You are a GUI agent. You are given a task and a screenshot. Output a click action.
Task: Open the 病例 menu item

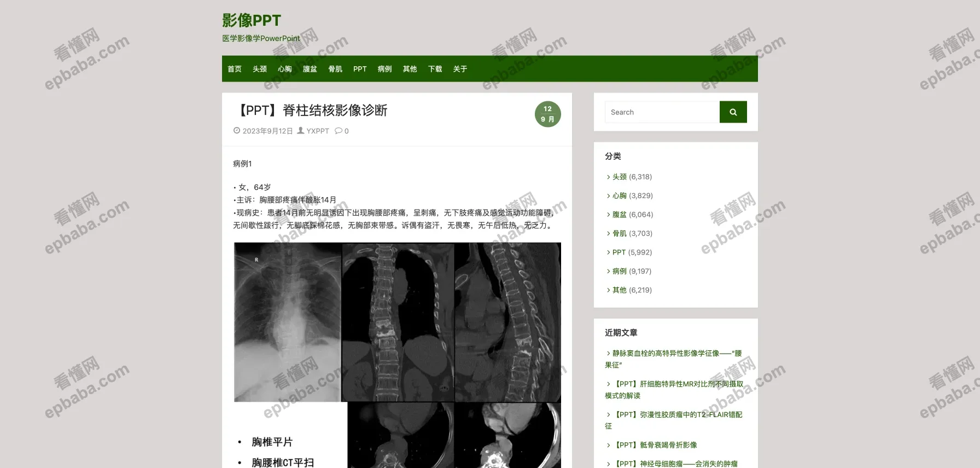tap(385, 69)
